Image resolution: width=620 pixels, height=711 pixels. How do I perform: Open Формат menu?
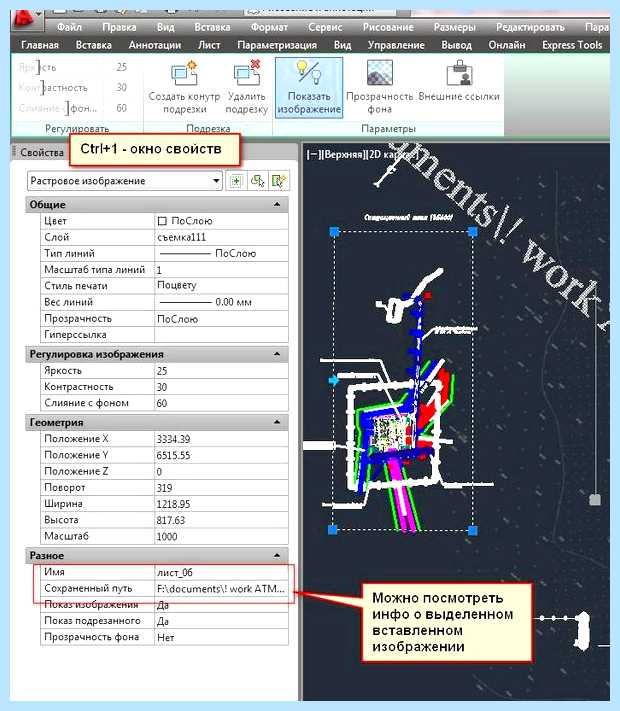(x=269, y=27)
